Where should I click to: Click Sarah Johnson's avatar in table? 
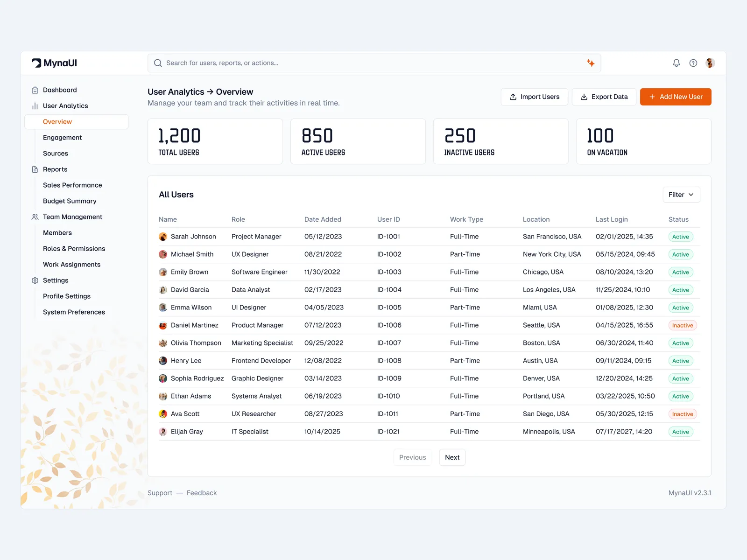coord(163,237)
